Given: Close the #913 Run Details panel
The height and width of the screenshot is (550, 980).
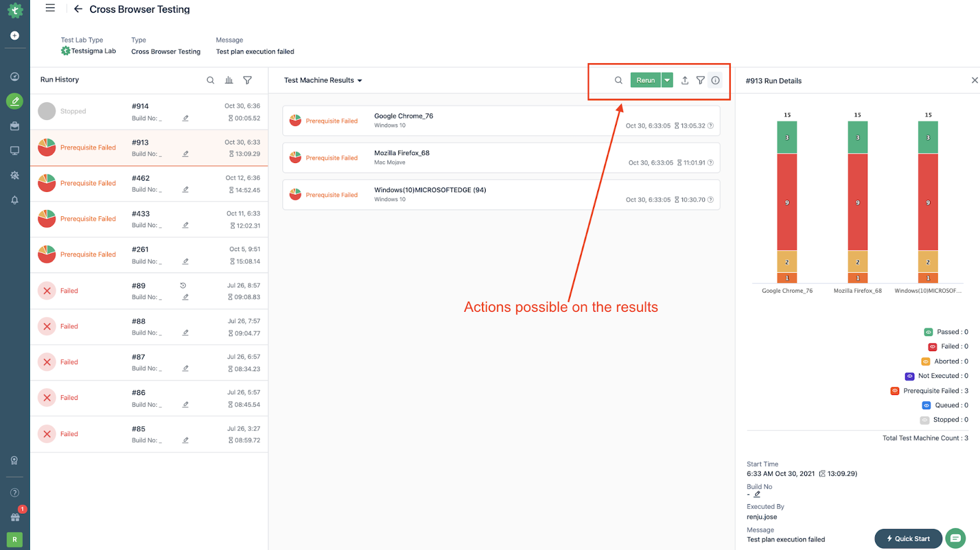Looking at the screenshot, I should point(974,80).
